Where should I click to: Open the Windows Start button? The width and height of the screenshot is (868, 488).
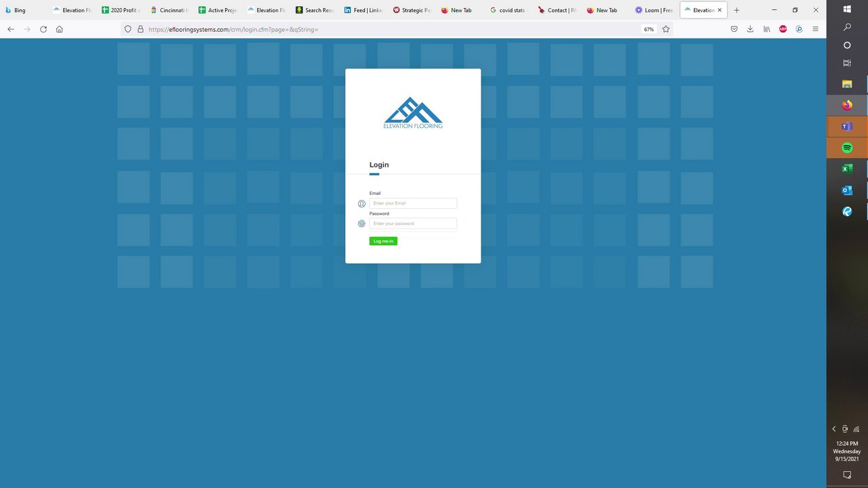click(847, 9)
